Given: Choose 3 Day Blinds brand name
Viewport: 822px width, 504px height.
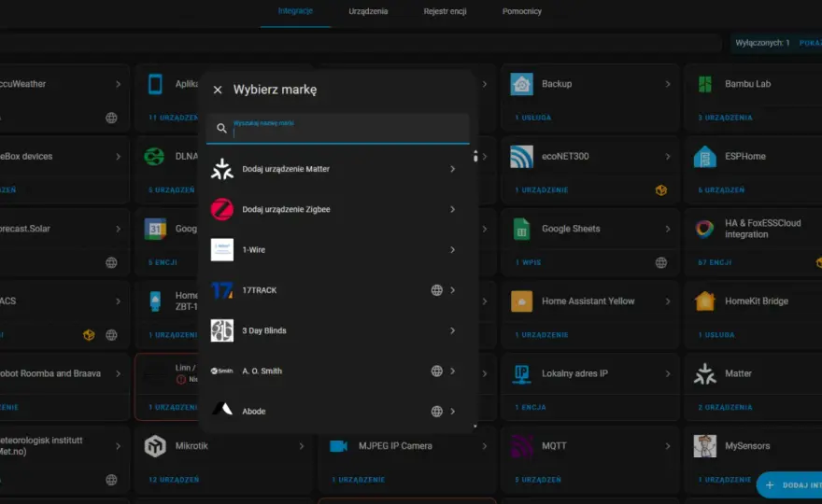Looking at the screenshot, I should click(x=264, y=330).
